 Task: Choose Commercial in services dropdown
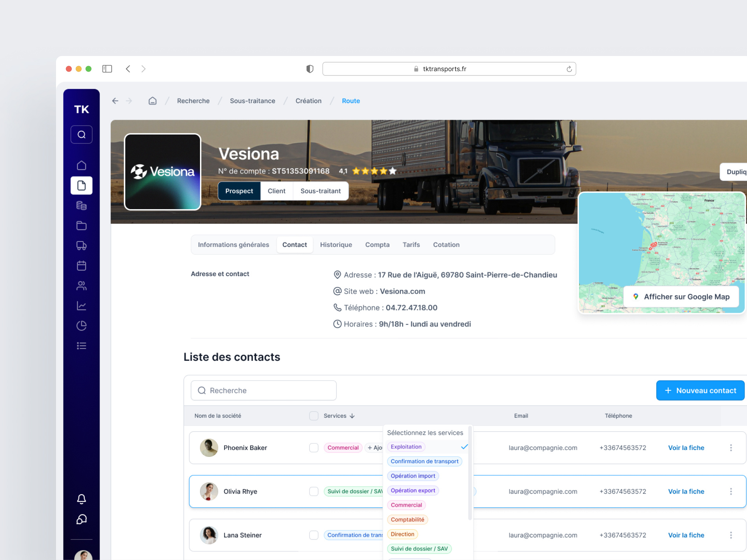tap(406, 505)
